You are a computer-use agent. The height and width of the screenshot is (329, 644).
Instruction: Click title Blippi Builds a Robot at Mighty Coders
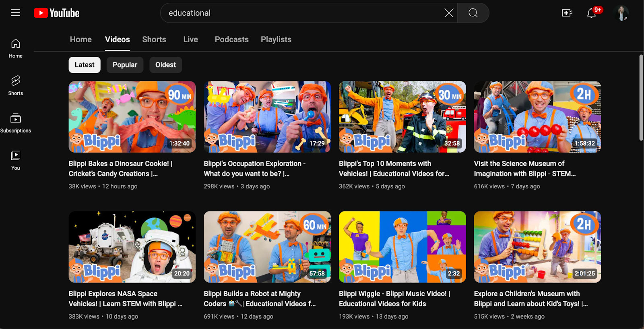coord(260,299)
